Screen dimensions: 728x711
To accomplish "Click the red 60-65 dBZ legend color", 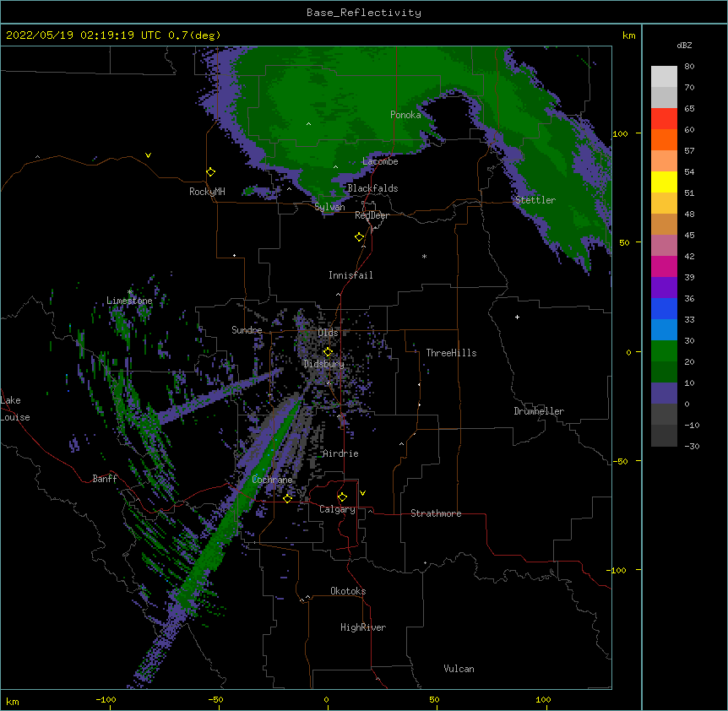I will [664, 119].
